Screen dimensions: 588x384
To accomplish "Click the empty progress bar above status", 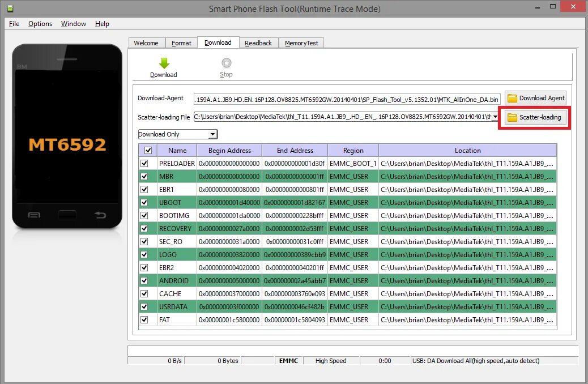I will 353,351.
